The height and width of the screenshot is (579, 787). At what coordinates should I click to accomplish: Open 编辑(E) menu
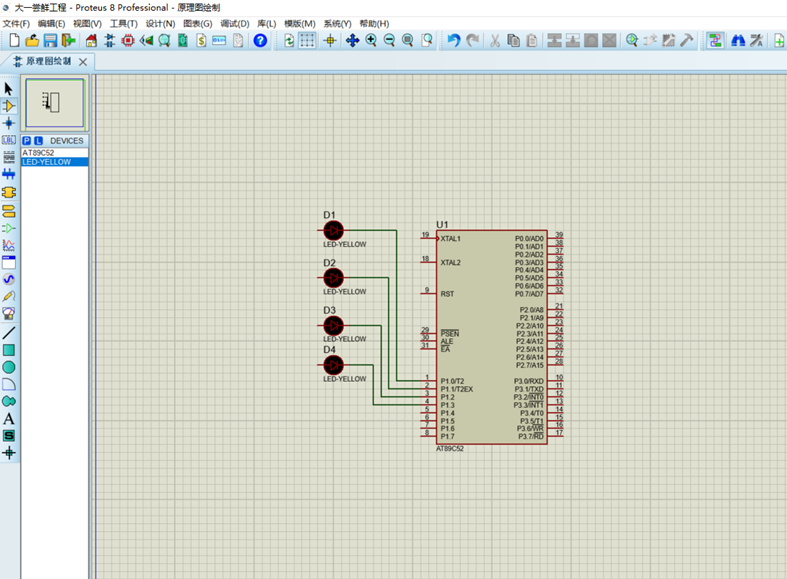[51, 24]
